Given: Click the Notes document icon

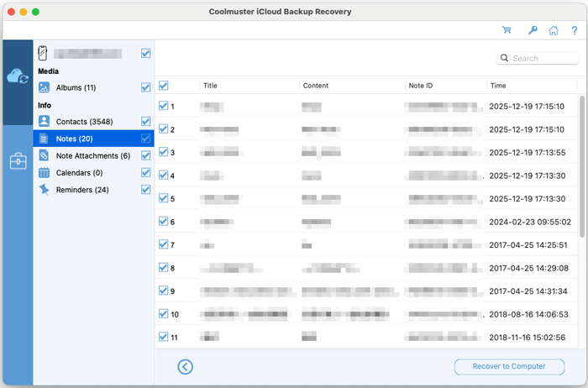Looking at the screenshot, I should click(44, 139).
